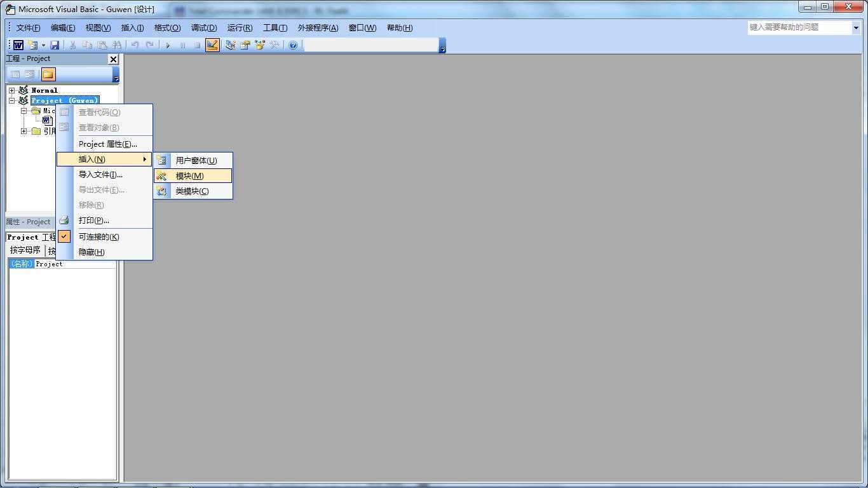Click View Code icon in Project panel
Viewport: 868px width, 488px height.
point(16,74)
